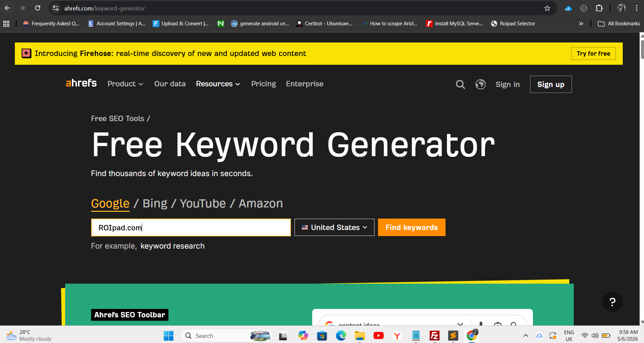Open FileZilla from taskbar
The height and width of the screenshot is (343, 644).
click(434, 336)
